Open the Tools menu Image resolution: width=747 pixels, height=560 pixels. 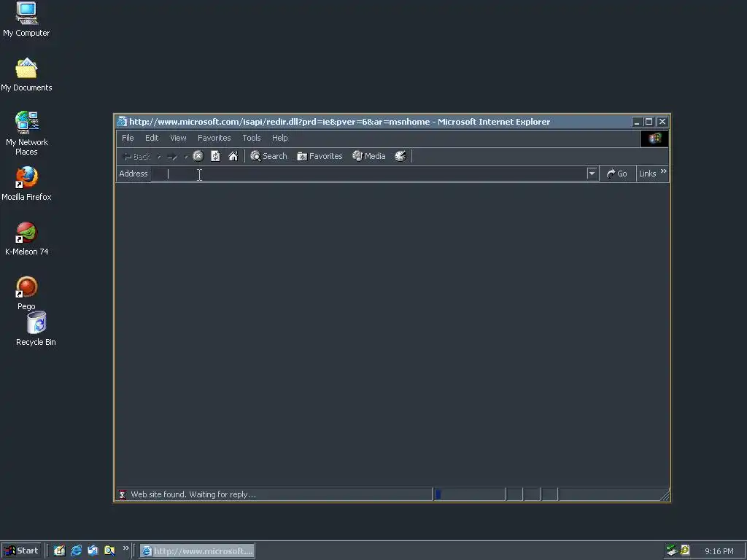point(252,138)
